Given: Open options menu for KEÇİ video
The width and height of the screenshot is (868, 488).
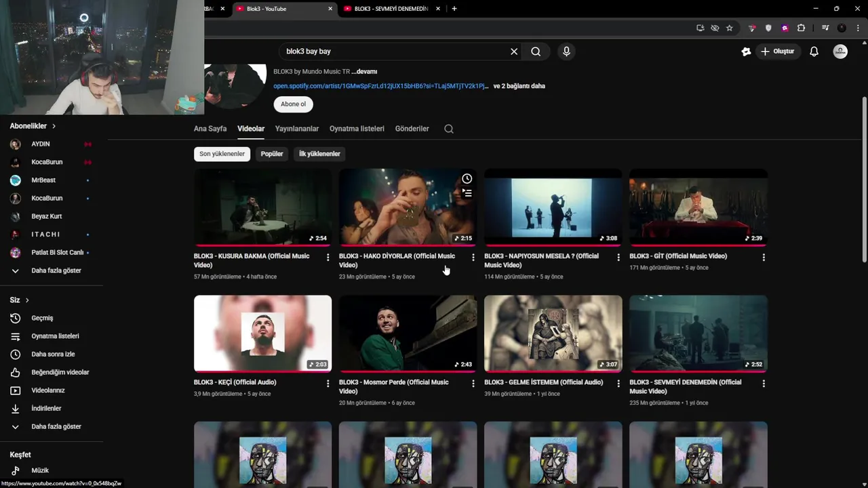Looking at the screenshot, I should point(328,384).
